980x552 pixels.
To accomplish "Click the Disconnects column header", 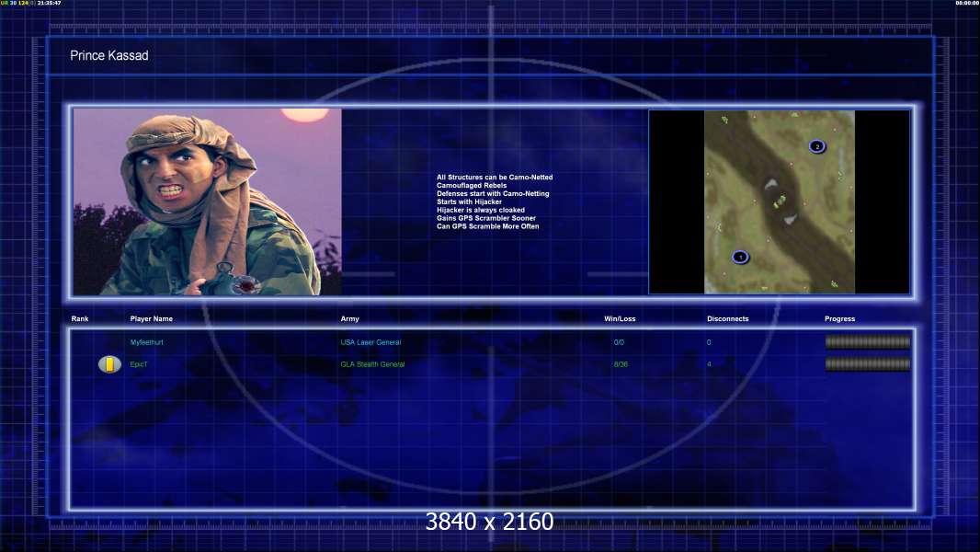I will click(x=727, y=319).
